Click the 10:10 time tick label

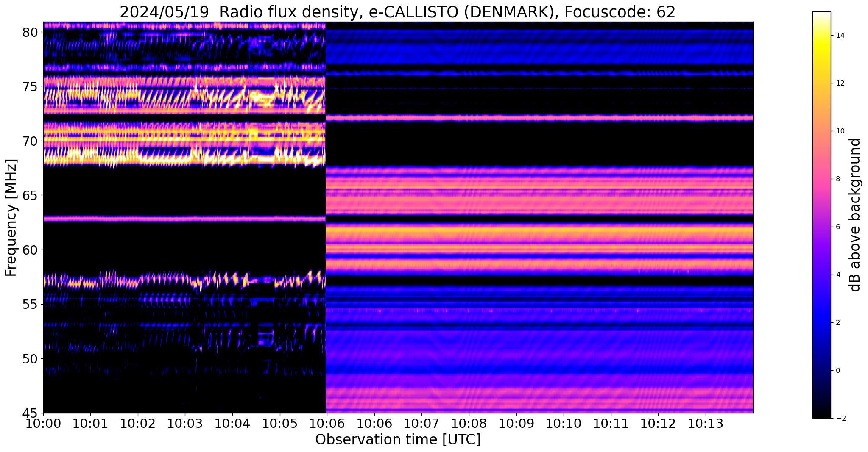(x=564, y=424)
